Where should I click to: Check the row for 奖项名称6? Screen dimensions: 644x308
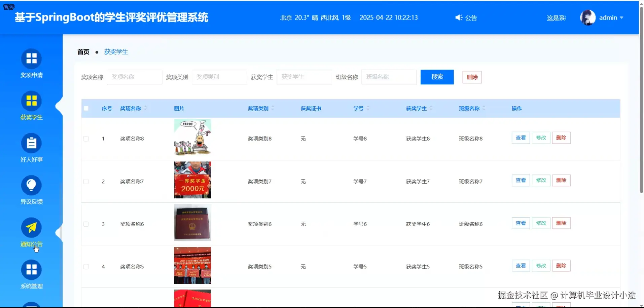[x=86, y=224]
